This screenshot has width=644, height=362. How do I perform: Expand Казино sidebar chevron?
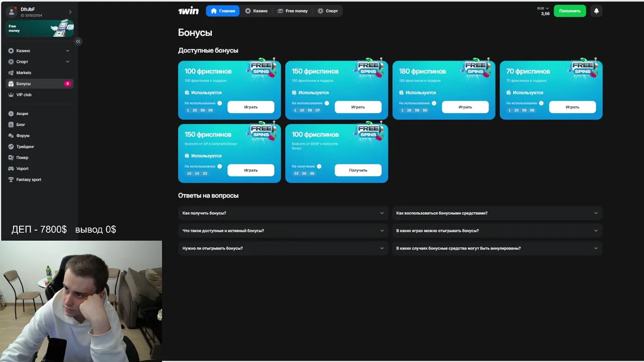67,51
